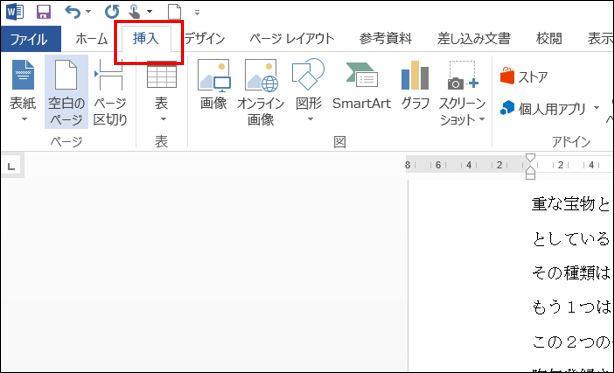Insert a ページ区切り (page break)
This screenshot has width=614, height=373.
[x=110, y=92]
